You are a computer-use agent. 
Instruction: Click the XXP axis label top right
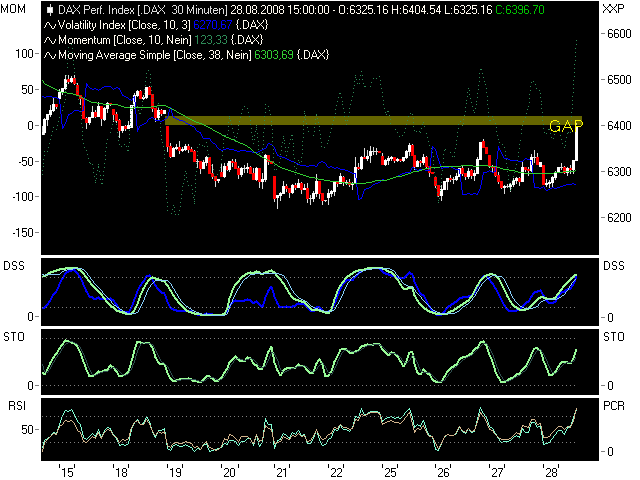click(613, 9)
